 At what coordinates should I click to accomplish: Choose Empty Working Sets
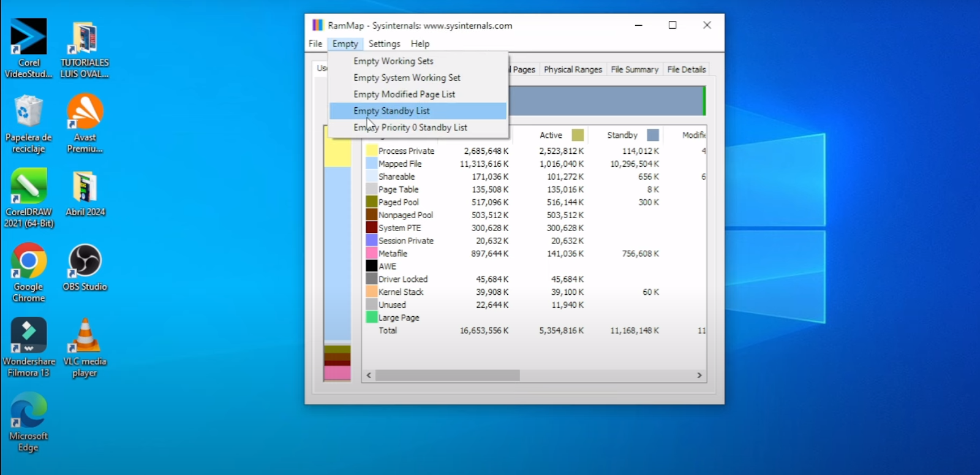(418, 61)
